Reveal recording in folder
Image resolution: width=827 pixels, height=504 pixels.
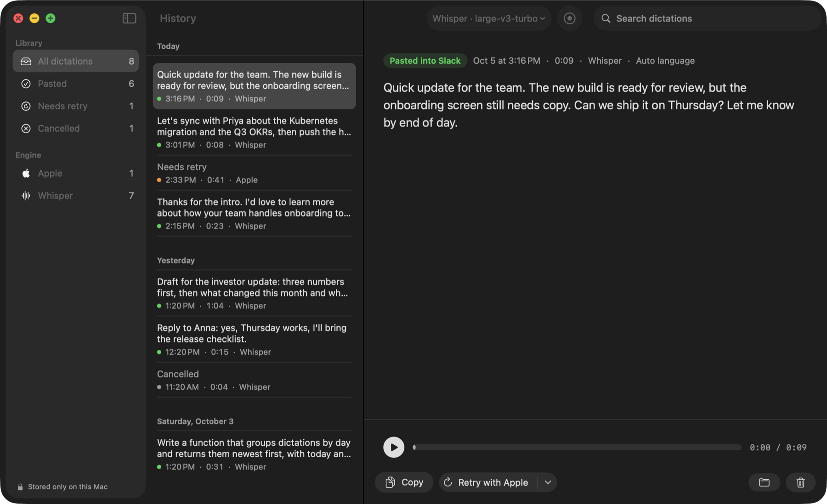[764, 482]
